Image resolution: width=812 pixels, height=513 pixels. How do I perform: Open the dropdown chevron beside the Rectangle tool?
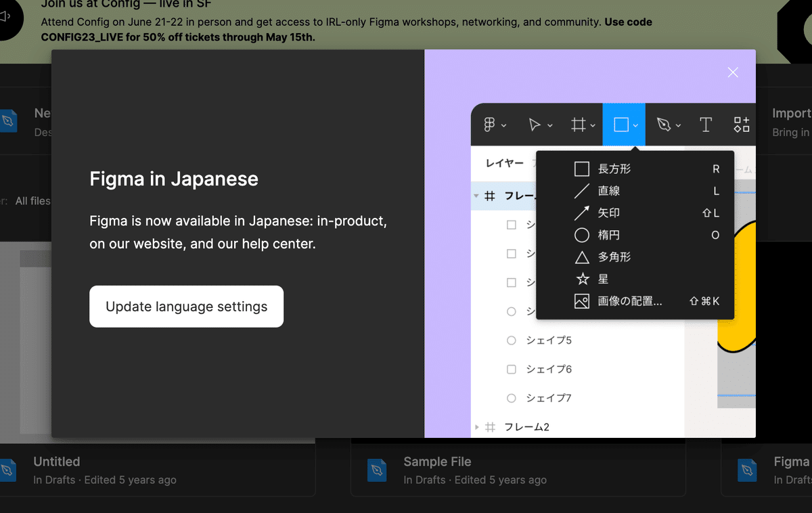[x=635, y=126]
